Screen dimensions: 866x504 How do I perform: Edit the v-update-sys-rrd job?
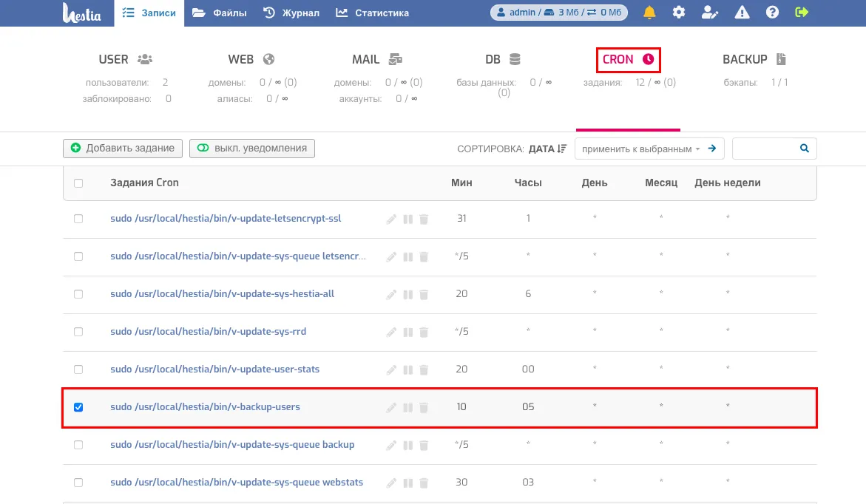point(391,332)
